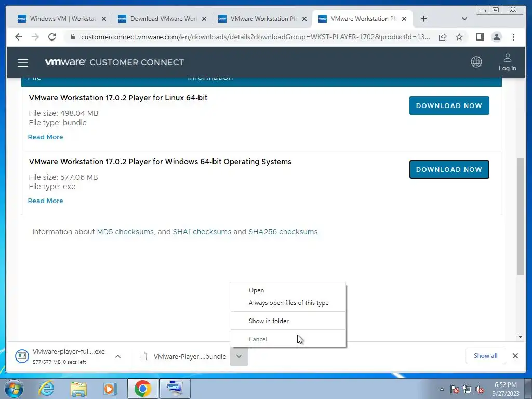
Task: Open the browser side panel icon
Action: coord(480,37)
